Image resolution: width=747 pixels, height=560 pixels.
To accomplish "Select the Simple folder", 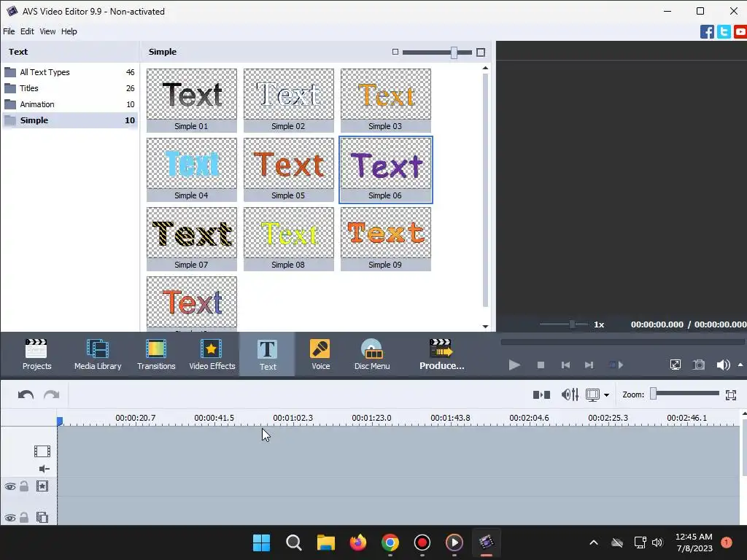I will tap(69, 120).
